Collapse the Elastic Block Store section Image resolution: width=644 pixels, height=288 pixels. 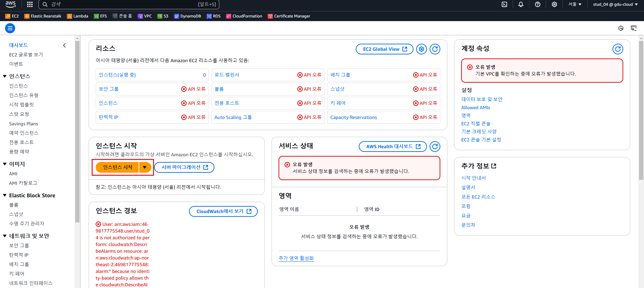[x=5, y=195]
